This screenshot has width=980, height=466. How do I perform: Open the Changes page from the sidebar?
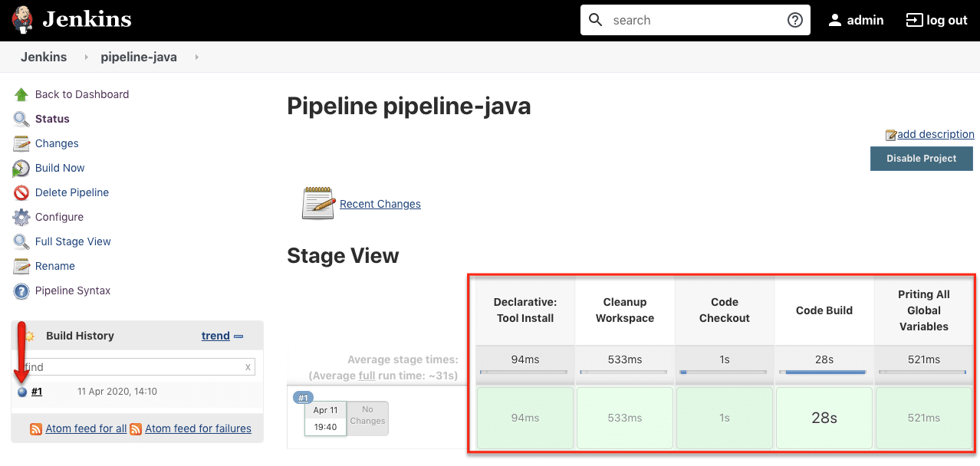pos(55,143)
